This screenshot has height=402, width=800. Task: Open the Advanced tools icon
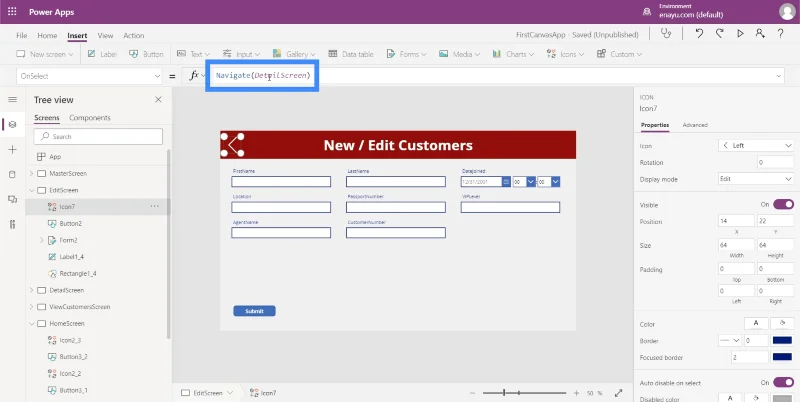click(x=13, y=224)
